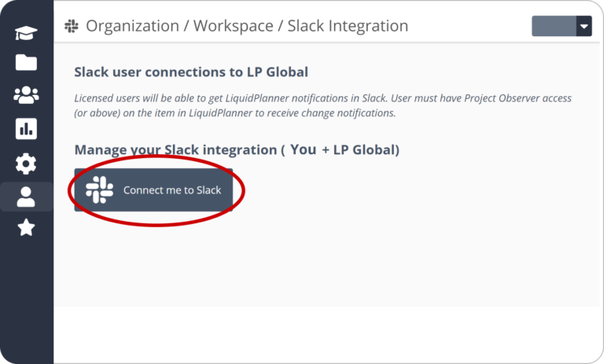604x364 pixels.
Task: Click the licensed users description paragraph
Action: point(322,105)
